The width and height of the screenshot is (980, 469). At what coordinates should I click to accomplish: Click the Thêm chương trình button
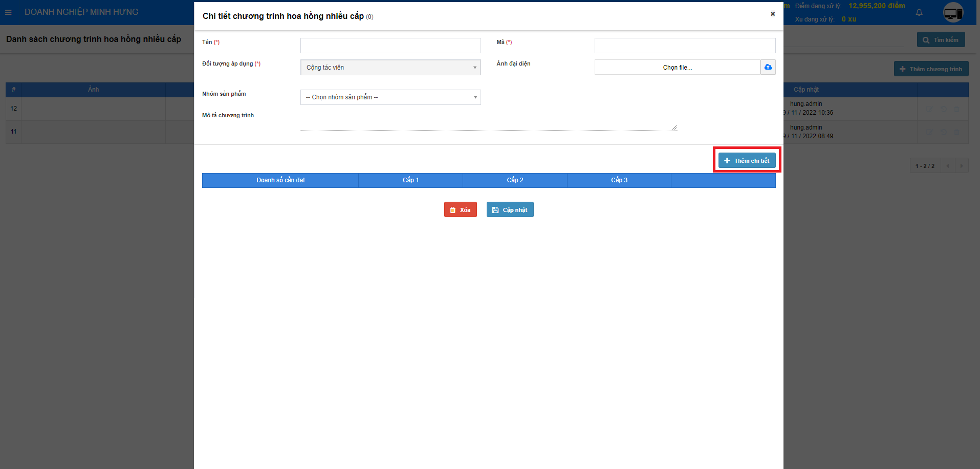(931, 69)
